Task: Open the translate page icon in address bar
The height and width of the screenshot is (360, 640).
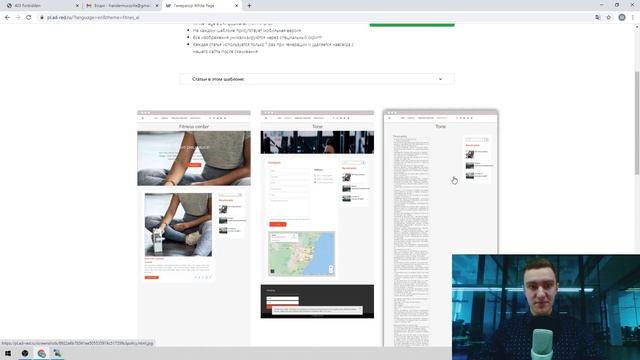Action: click(598, 18)
